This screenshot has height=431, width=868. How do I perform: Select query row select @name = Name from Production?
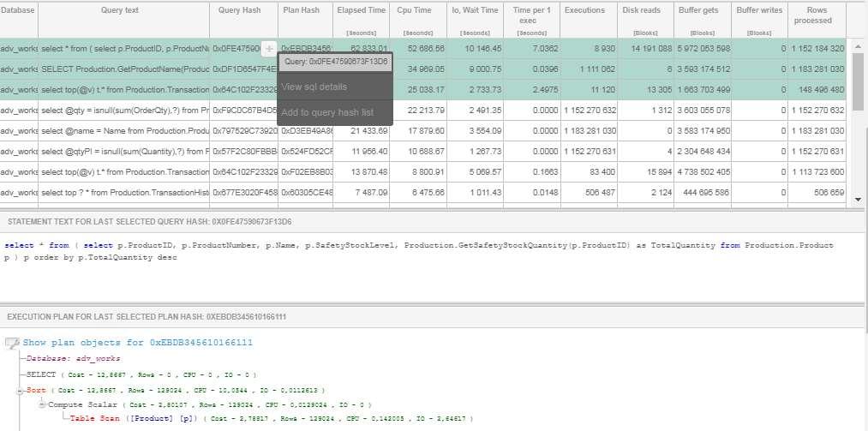(x=423, y=130)
